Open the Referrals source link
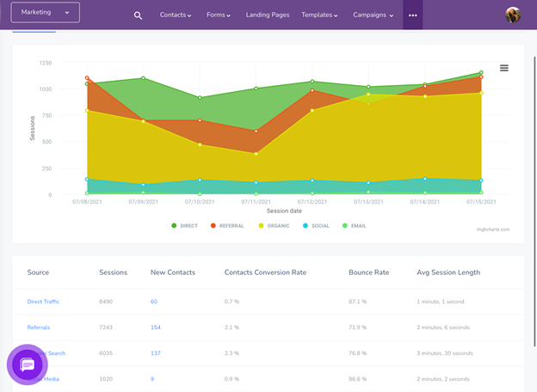 (x=38, y=328)
